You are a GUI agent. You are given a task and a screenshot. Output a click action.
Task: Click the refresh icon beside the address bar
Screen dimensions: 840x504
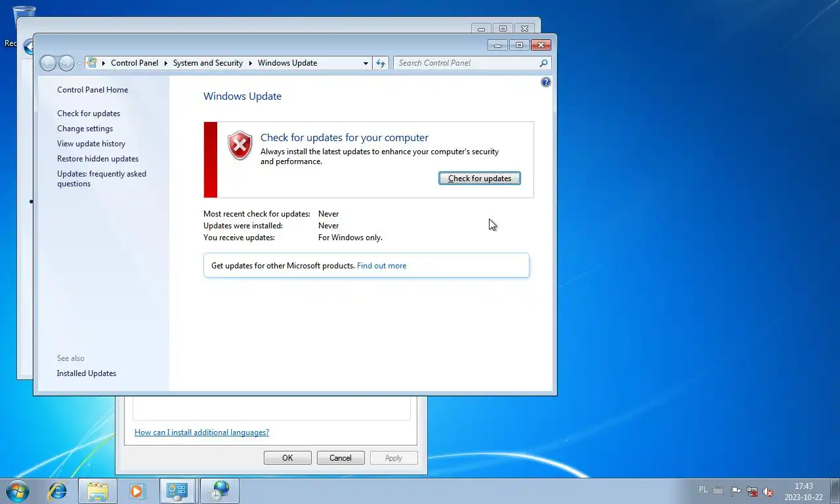[x=381, y=63]
